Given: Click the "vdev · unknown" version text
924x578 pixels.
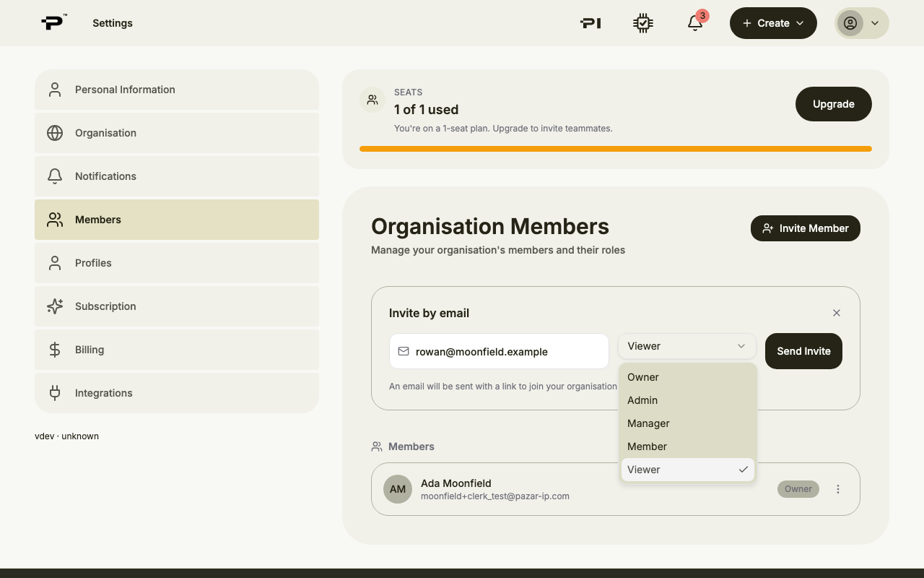Looking at the screenshot, I should (66, 436).
